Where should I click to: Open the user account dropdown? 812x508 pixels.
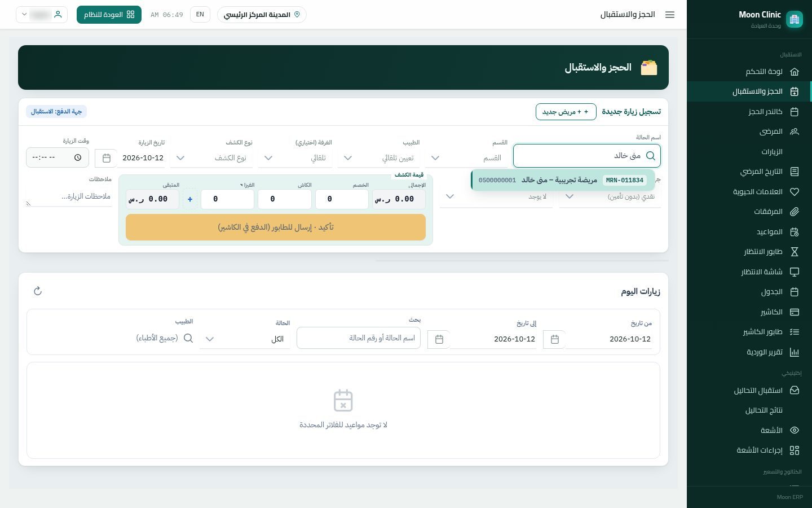42,15
